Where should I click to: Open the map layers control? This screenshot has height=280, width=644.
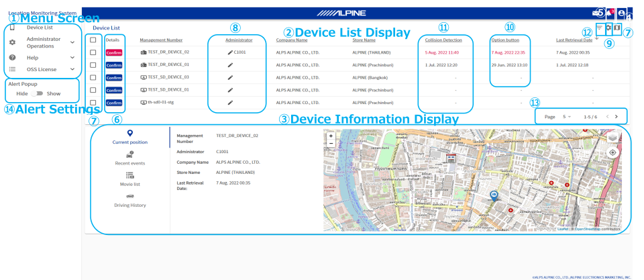coord(612,138)
